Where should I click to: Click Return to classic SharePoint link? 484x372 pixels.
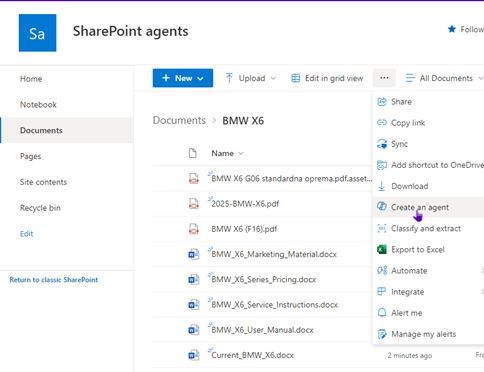54,280
